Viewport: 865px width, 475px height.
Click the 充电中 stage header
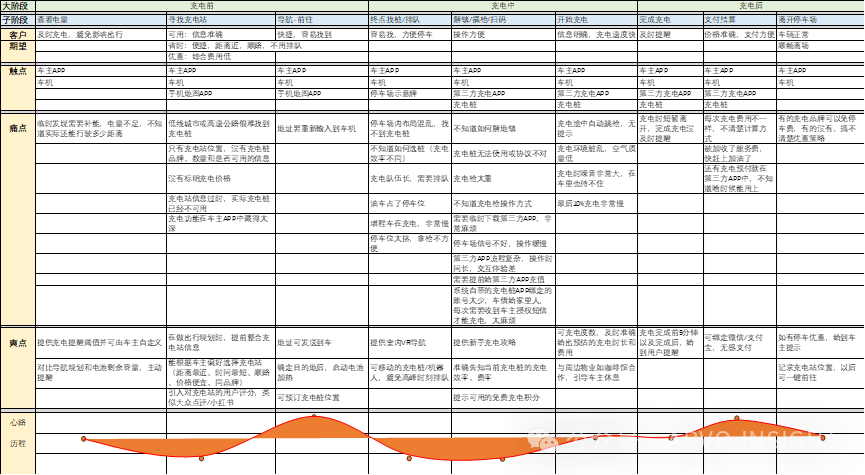502,6
